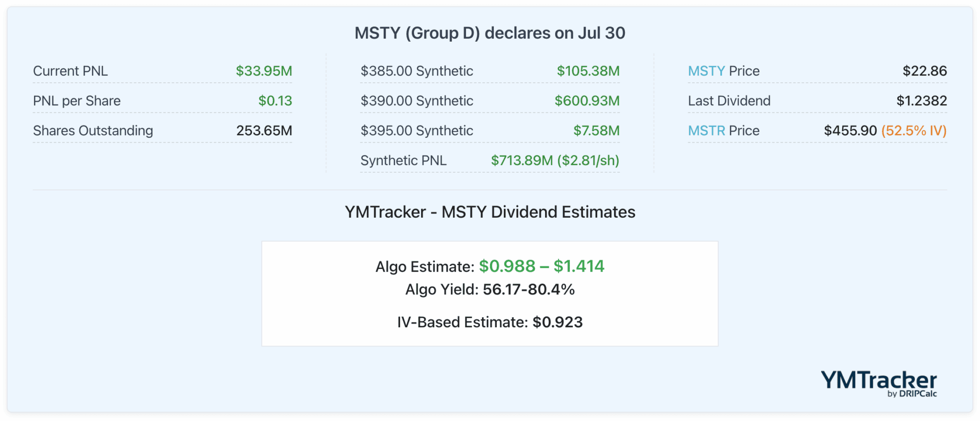Click the YMTracker logo
The height and width of the screenshot is (421, 980).
click(x=878, y=380)
